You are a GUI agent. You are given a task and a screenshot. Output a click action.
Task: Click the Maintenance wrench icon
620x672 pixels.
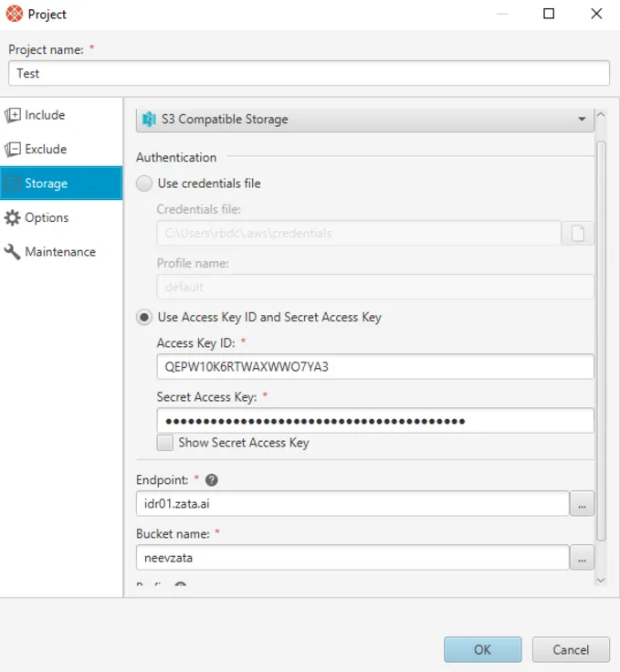tap(13, 252)
